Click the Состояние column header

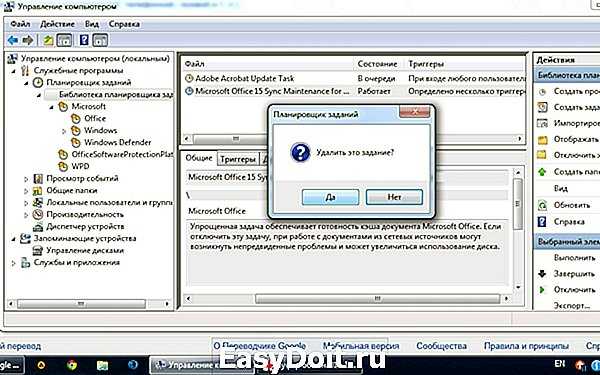[x=377, y=64]
